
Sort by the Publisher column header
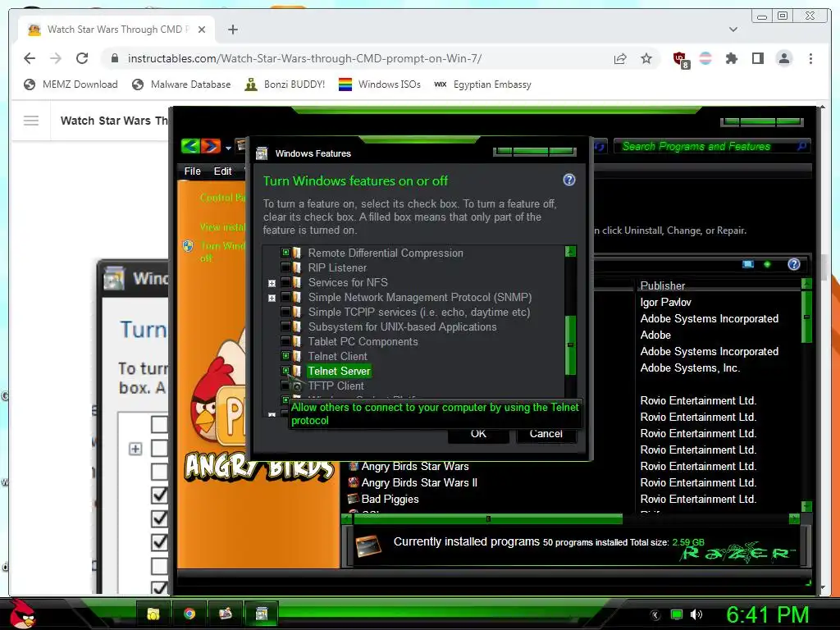662,285
